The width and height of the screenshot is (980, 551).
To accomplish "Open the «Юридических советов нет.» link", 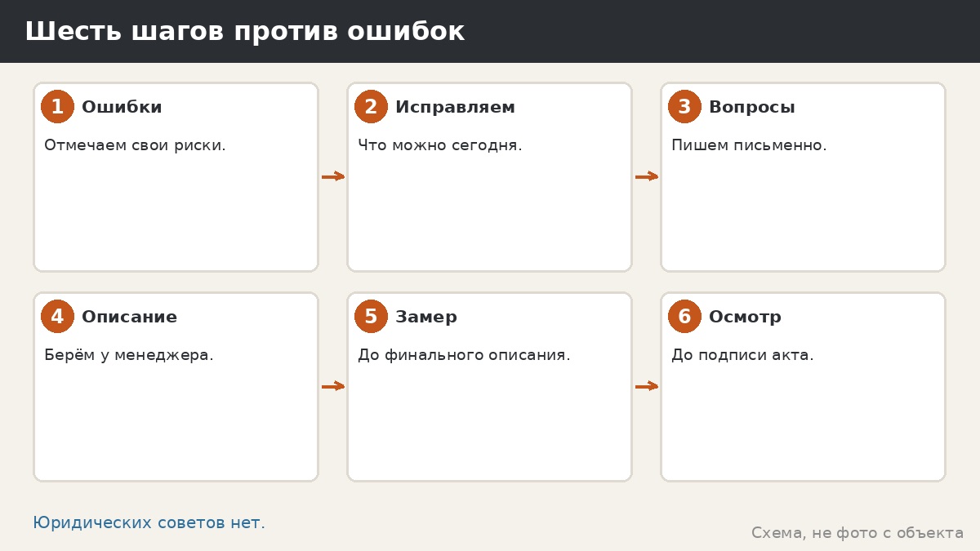I will pyautogui.click(x=149, y=522).
